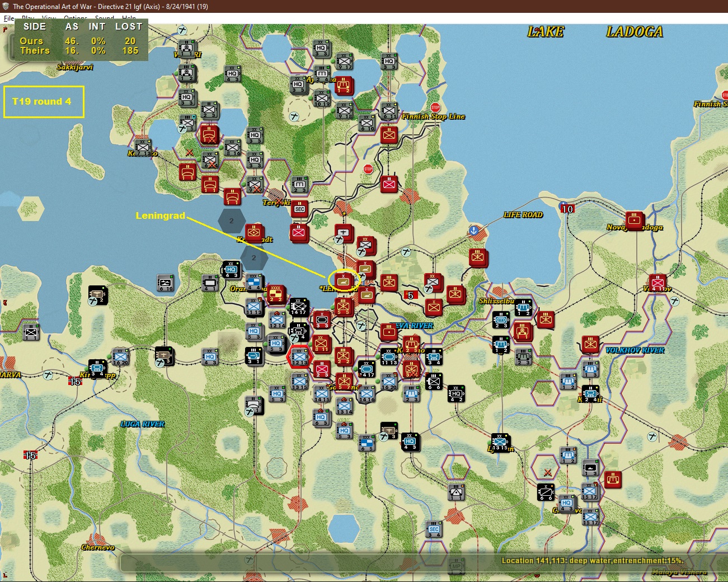Screen dimensions: 728x582
Task: Select Soviet XXXX headquarters unit 2 2
Action: coord(276,294)
